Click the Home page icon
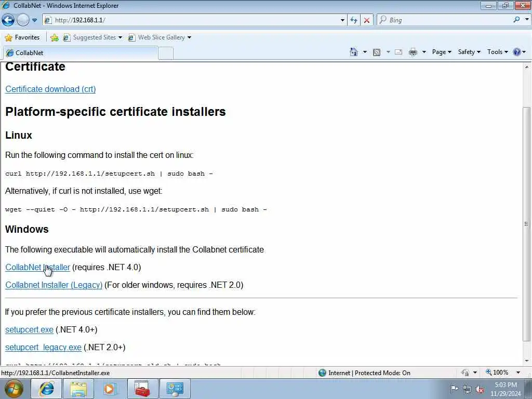The height and width of the screenshot is (399, 532). point(353,52)
